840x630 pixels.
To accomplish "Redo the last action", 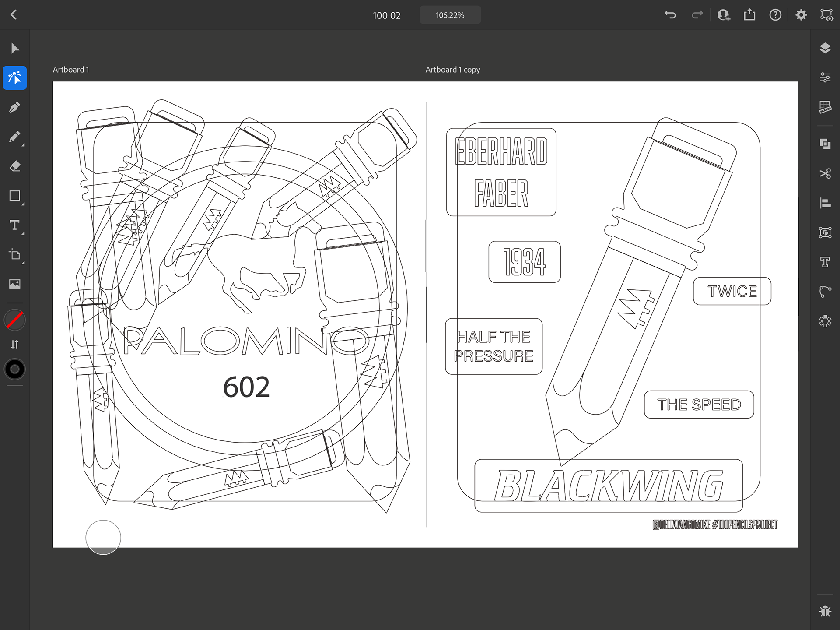I will pyautogui.click(x=697, y=15).
